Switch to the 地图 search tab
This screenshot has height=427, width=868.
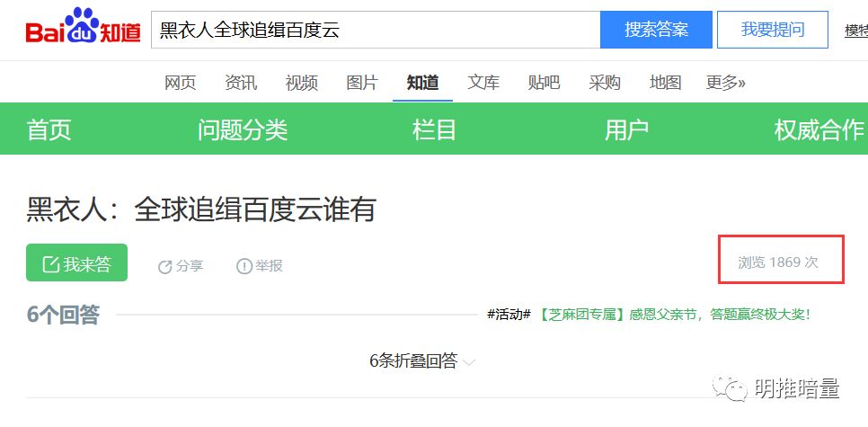point(666,83)
